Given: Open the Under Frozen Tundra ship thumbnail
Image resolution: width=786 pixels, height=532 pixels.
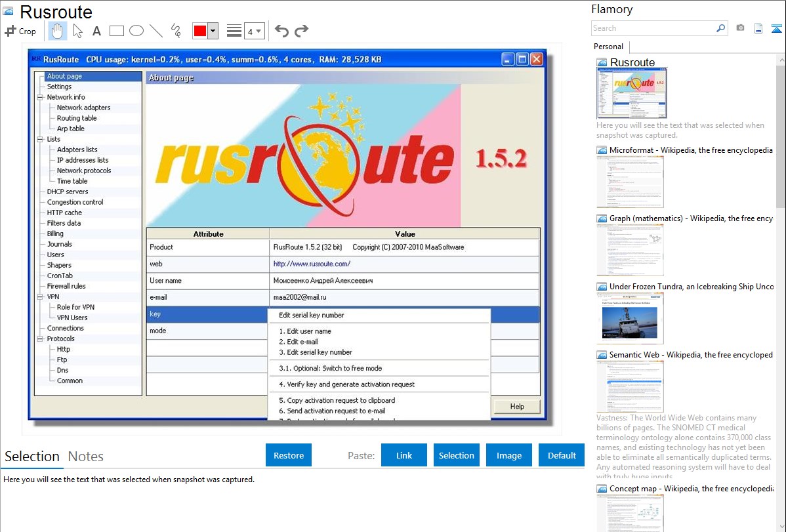Looking at the screenshot, I should pos(630,318).
